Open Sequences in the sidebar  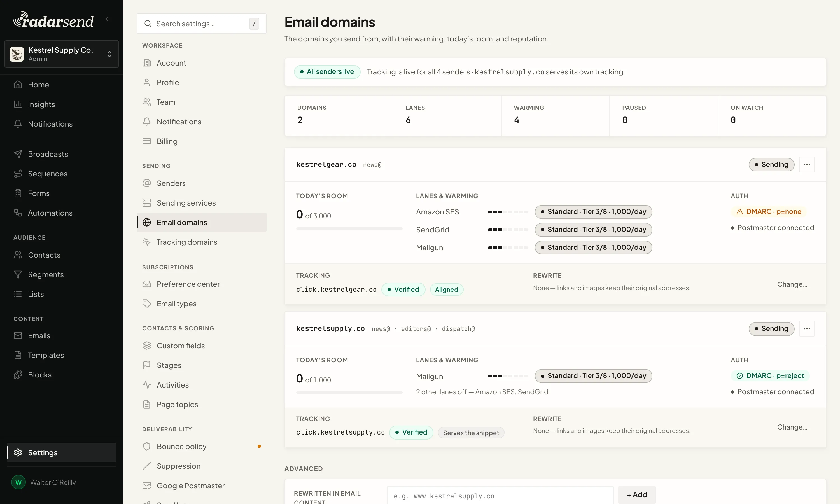61,174
